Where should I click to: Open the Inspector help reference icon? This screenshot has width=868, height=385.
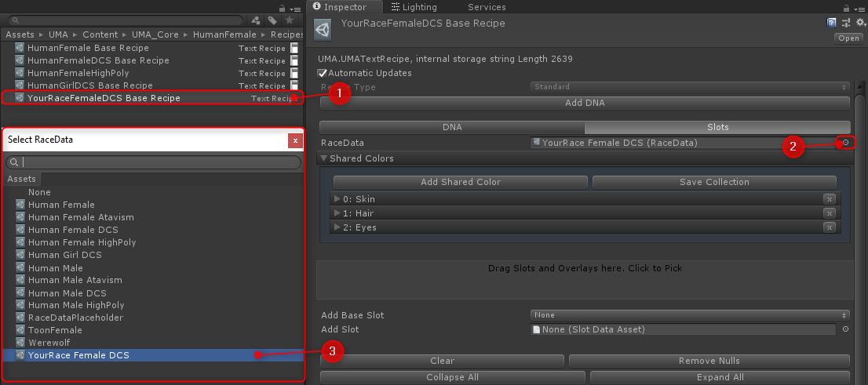tap(832, 23)
